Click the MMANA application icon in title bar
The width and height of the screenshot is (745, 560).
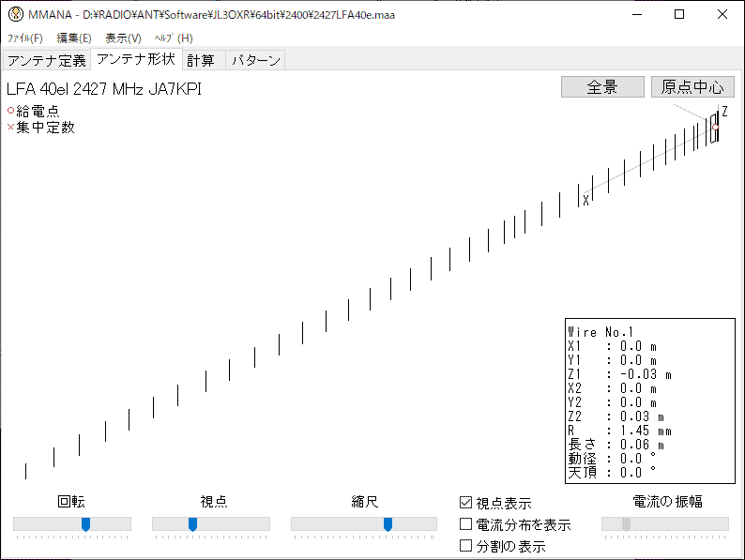click(x=15, y=14)
